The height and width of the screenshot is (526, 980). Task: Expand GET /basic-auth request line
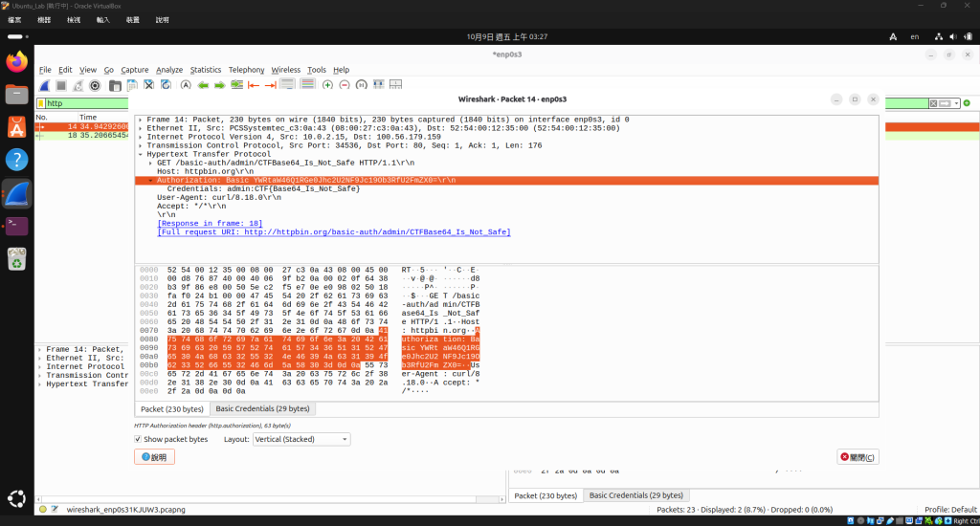(150, 163)
